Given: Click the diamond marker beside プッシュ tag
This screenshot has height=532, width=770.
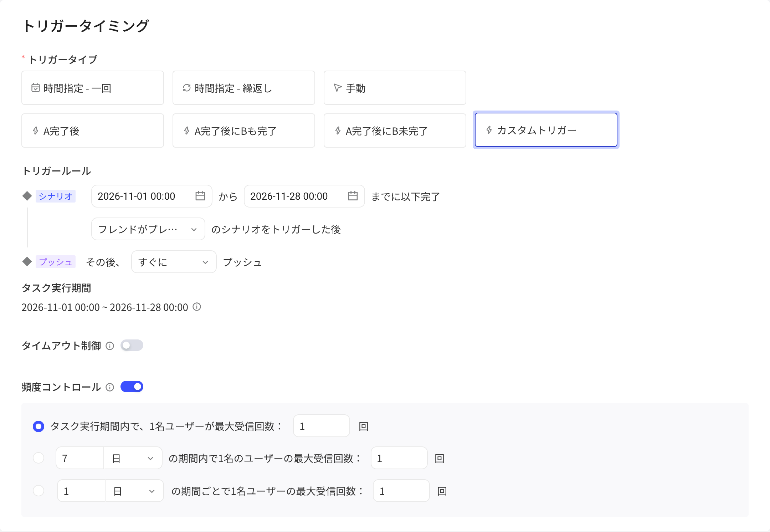Looking at the screenshot, I should tap(27, 261).
